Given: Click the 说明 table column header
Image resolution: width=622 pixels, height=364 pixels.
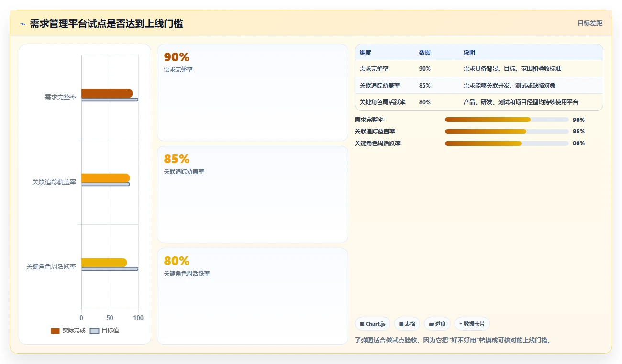Looking at the screenshot, I should point(469,53).
